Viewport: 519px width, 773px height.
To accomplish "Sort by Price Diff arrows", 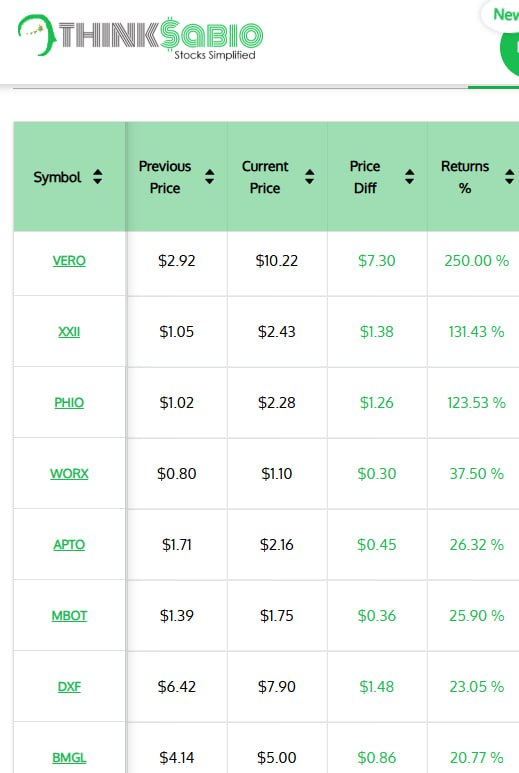I will (x=410, y=176).
